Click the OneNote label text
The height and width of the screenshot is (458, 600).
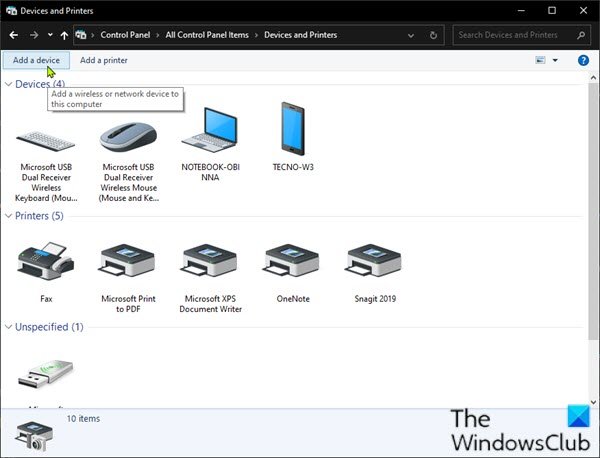pos(293,299)
